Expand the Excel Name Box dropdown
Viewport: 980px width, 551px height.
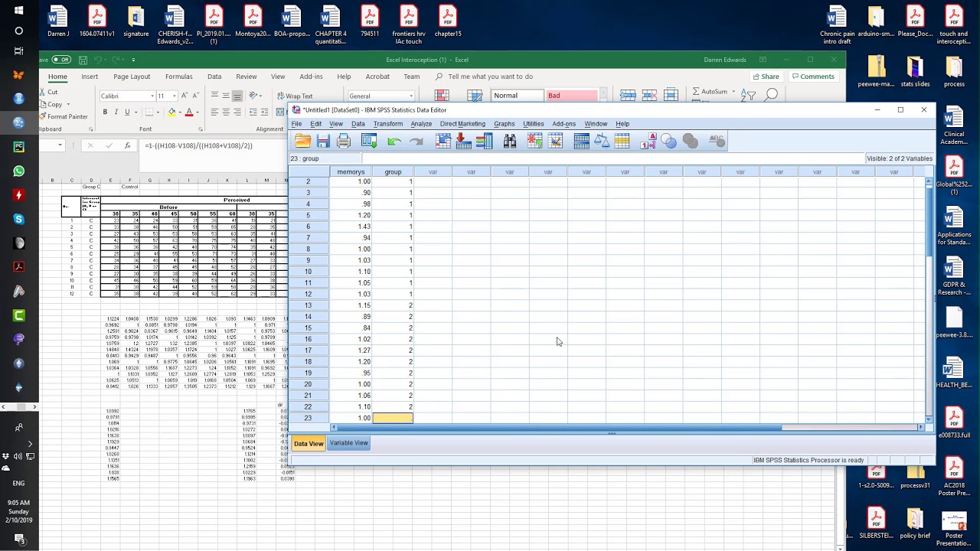click(x=60, y=145)
